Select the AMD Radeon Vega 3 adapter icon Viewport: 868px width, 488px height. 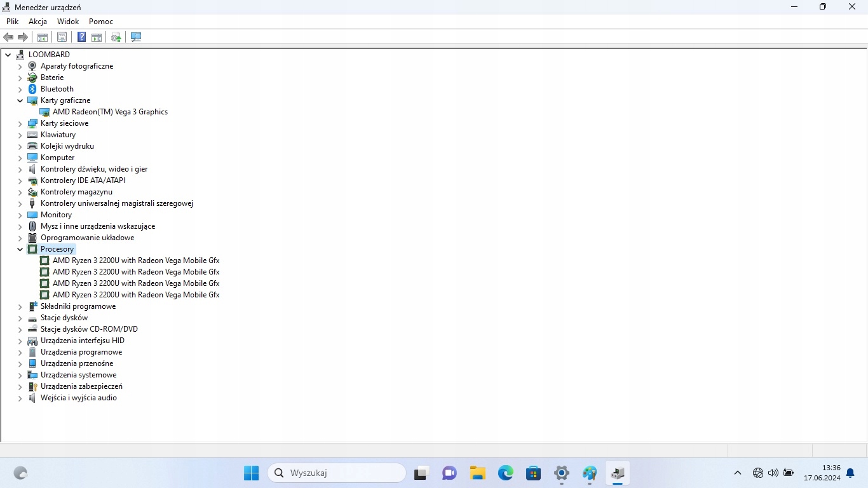pyautogui.click(x=44, y=112)
